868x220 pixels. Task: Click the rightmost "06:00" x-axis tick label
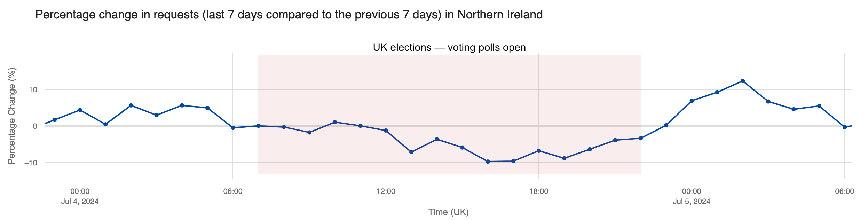[844, 191]
